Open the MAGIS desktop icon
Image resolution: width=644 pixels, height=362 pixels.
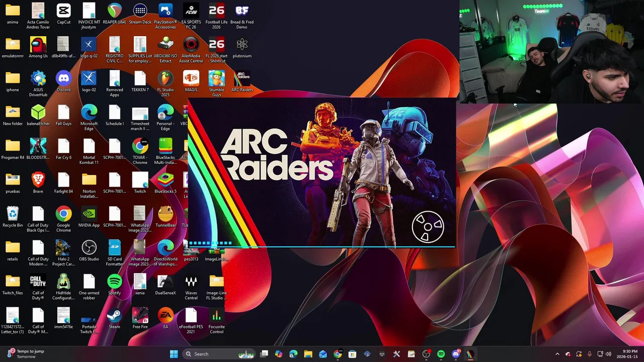coord(191,81)
